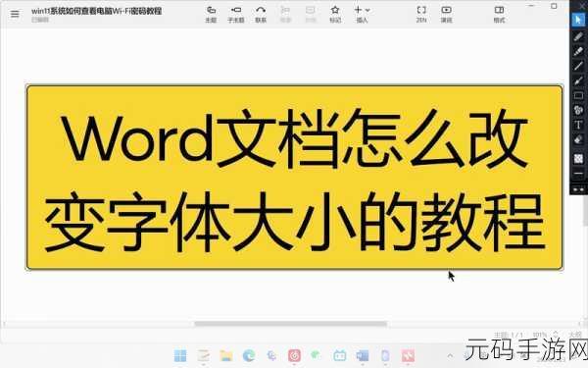
Task: Select the straight line tool in annotation bar
Action: coord(578,66)
